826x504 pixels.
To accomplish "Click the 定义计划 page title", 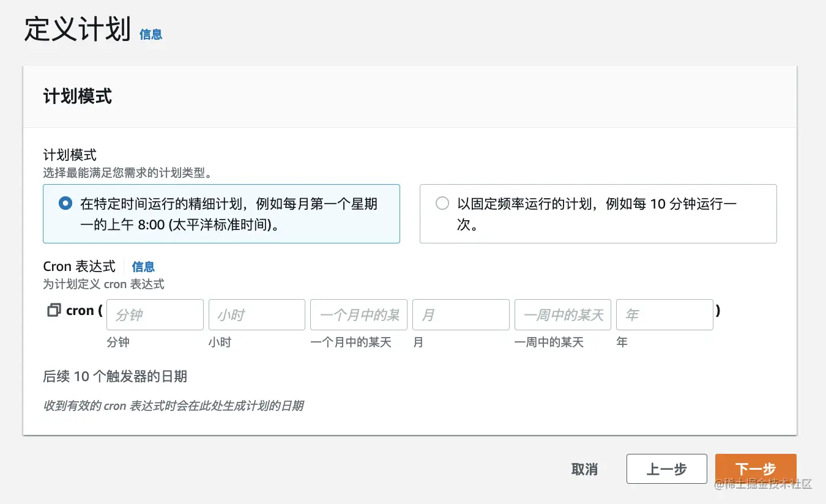I will click(x=78, y=29).
